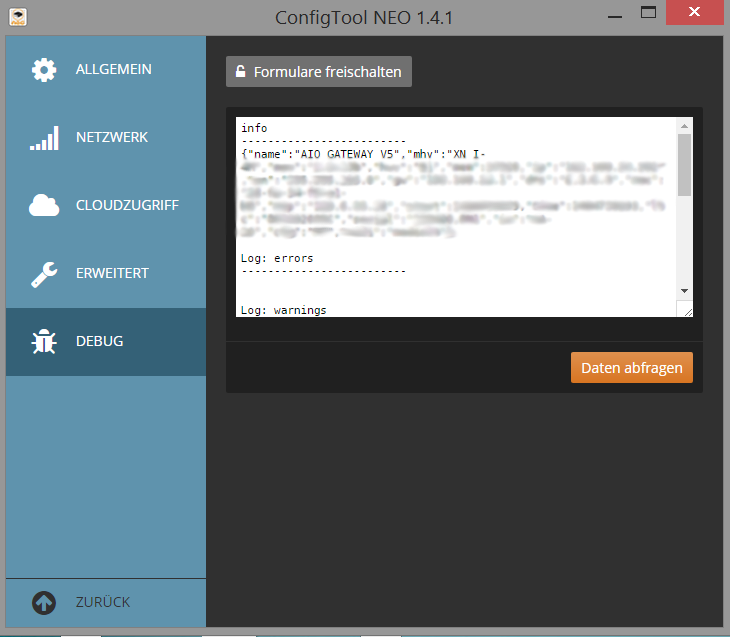Open the ERWEITERT settings section
The width and height of the screenshot is (730, 637).
point(112,274)
